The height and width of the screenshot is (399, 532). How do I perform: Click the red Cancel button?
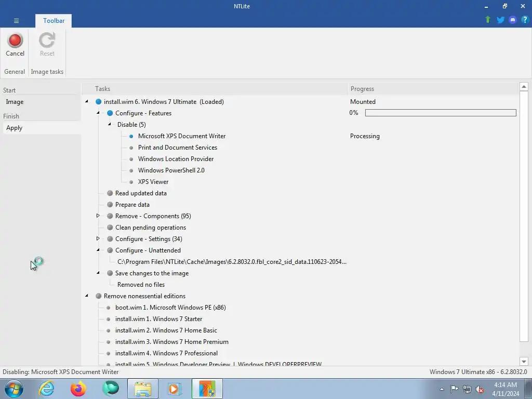click(15, 45)
